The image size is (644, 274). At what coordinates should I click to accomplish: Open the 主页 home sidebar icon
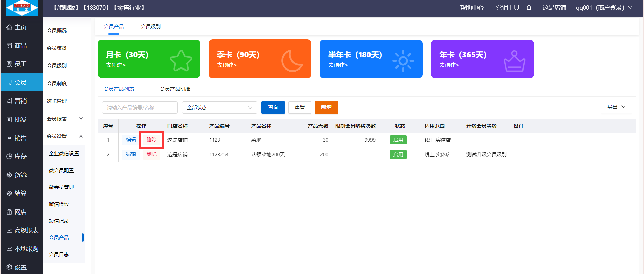pyautogui.click(x=9, y=27)
